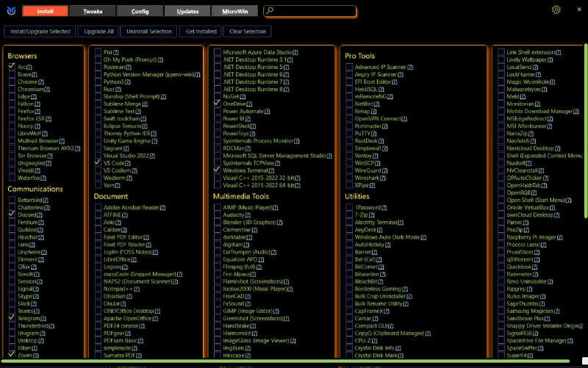The image size is (588, 368).
Task: Open the MicroWin tab
Action: pyautogui.click(x=234, y=11)
